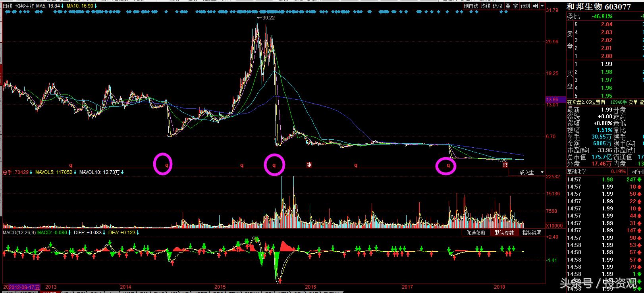Screen dimensions: 644x293
Task: Click the 2012-08-17 date cursor label
Action: (25, 287)
